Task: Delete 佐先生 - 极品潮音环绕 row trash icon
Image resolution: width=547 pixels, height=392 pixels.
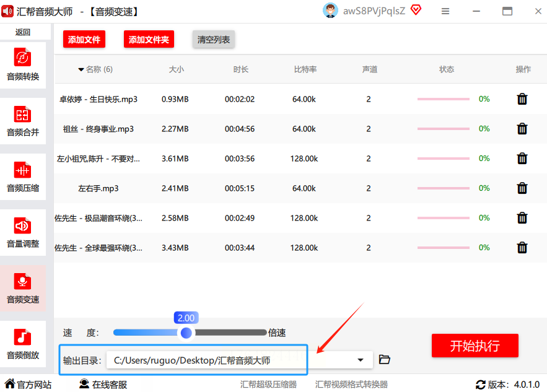Action: [522, 218]
